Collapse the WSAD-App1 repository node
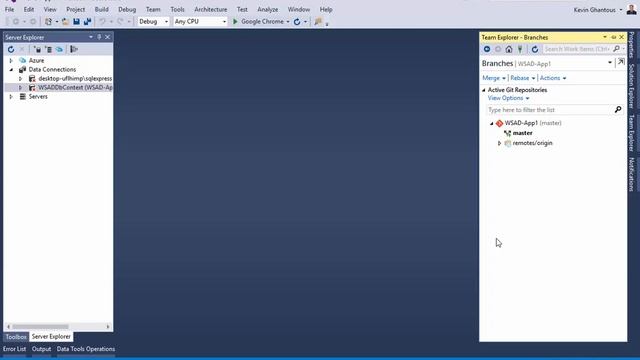640x360 pixels. pyautogui.click(x=491, y=123)
